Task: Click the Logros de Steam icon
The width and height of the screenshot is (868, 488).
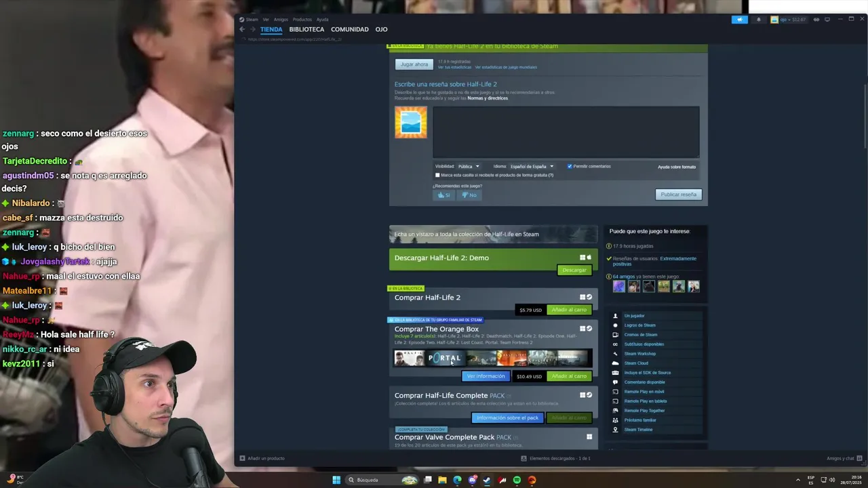Action: (616, 325)
